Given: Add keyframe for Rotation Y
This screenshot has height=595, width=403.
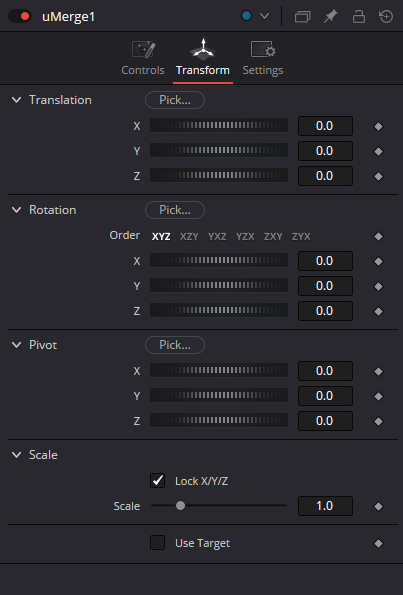Looking at the screenshot, I should (378, 286).
